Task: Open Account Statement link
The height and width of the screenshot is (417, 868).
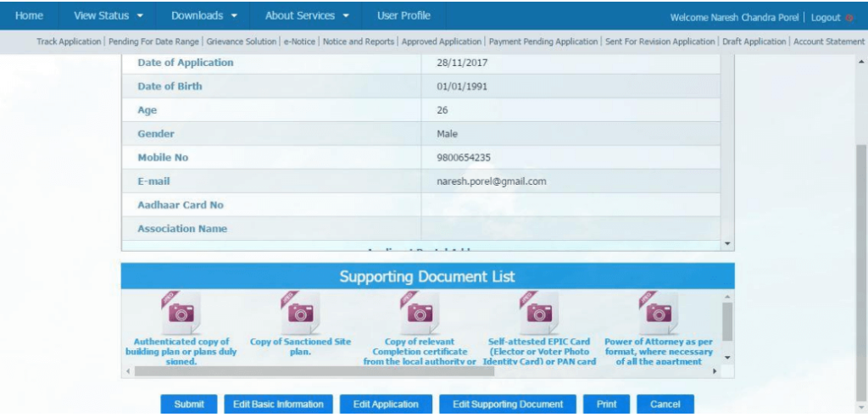Action: (829, 42)
